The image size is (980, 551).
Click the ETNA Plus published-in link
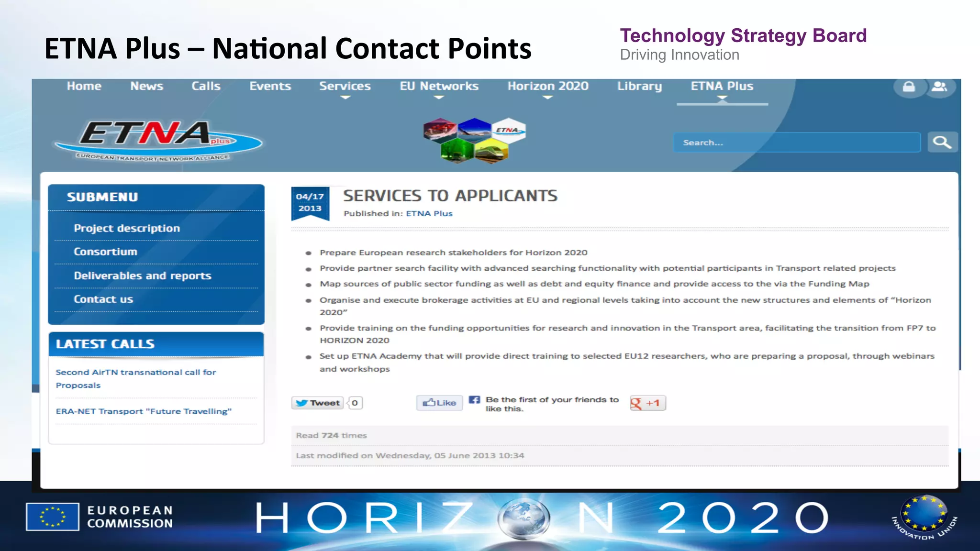(429, 213)
